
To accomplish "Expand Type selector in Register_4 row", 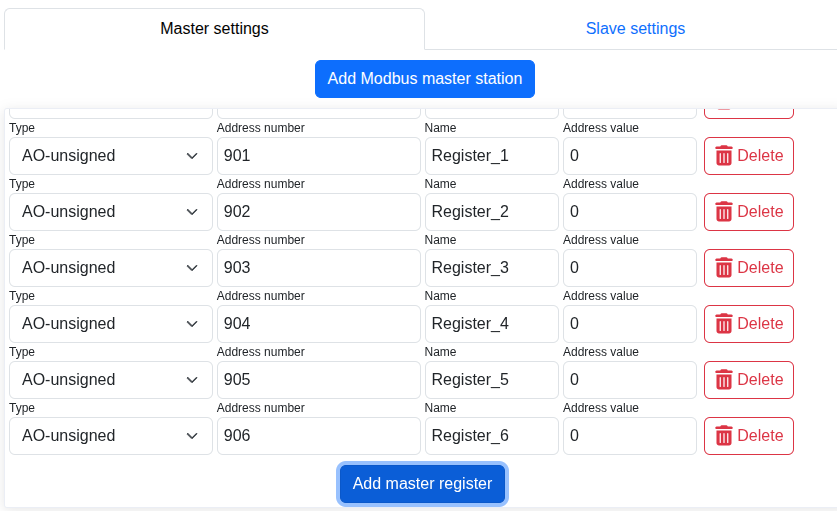I will [x=110, y=324].
